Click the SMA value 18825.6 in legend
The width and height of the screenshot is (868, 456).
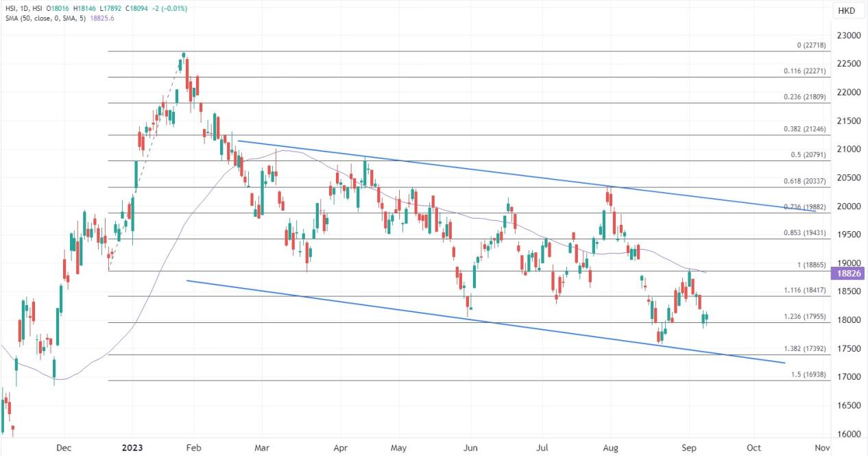coord(102,18)
